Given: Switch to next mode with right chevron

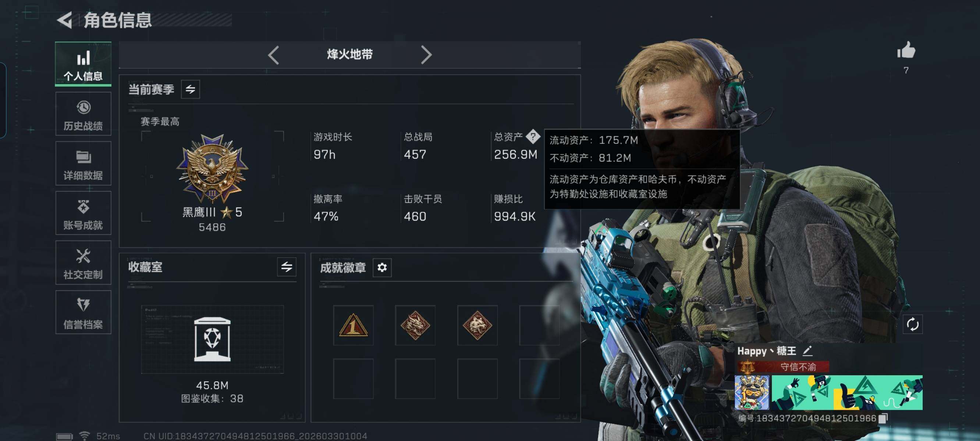Looking at the screenshot, I should 426,55.
